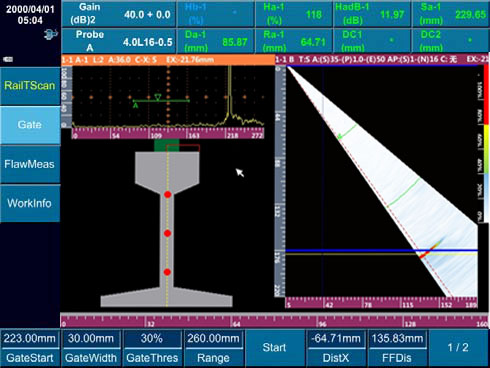490x368 pixels.
Task: Click the probe connection icon below the date
Action: click(51, 34)
